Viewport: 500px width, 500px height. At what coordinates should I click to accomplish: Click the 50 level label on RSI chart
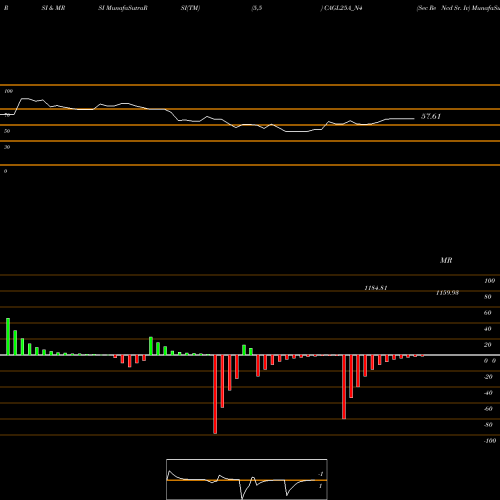[7, 131]
